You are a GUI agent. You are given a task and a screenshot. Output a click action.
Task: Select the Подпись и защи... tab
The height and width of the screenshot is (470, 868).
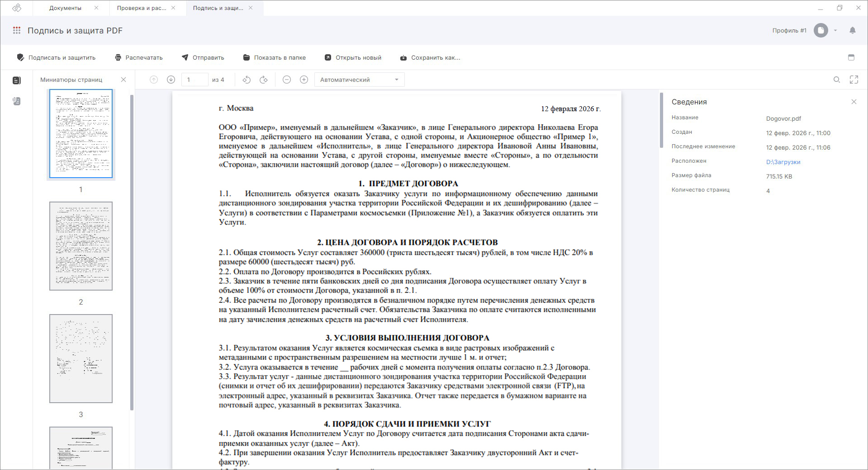point(218,8)
